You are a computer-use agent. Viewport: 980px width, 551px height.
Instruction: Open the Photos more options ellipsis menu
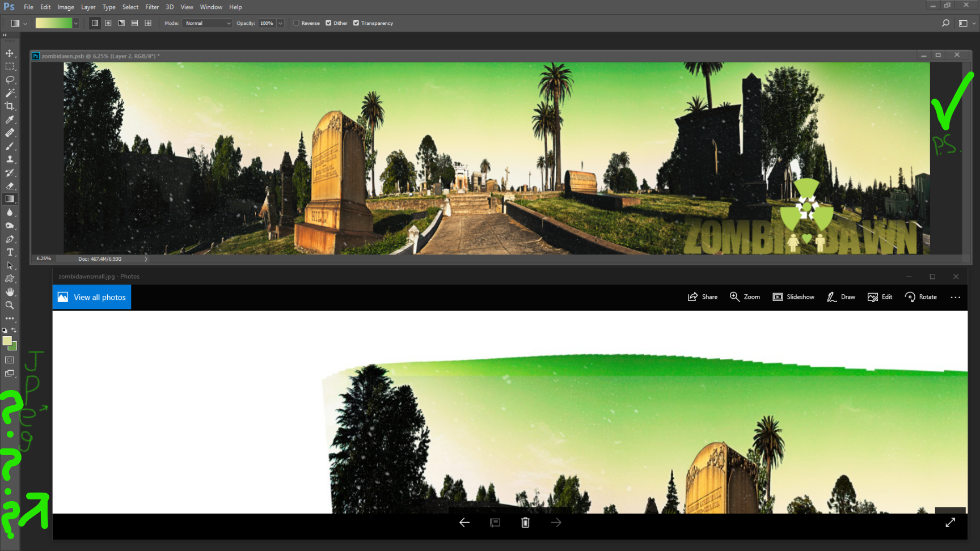pyautogui.click(x=956, y=297)
